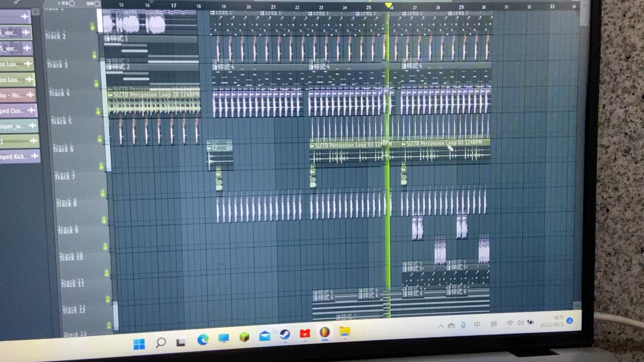Click the 中 input language indicator
The width and height of the screenshot is (644, 362).
[477, 324]
